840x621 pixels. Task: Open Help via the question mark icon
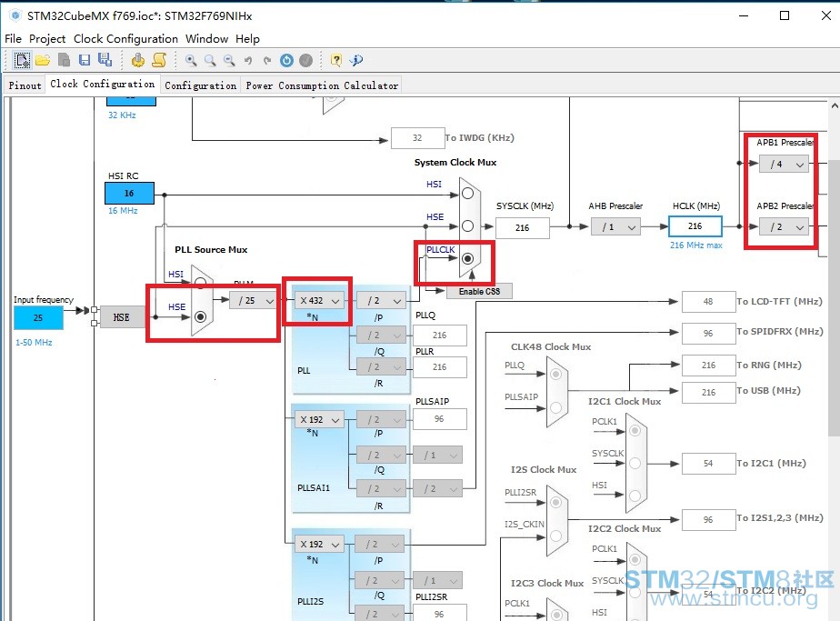point(335,60)
